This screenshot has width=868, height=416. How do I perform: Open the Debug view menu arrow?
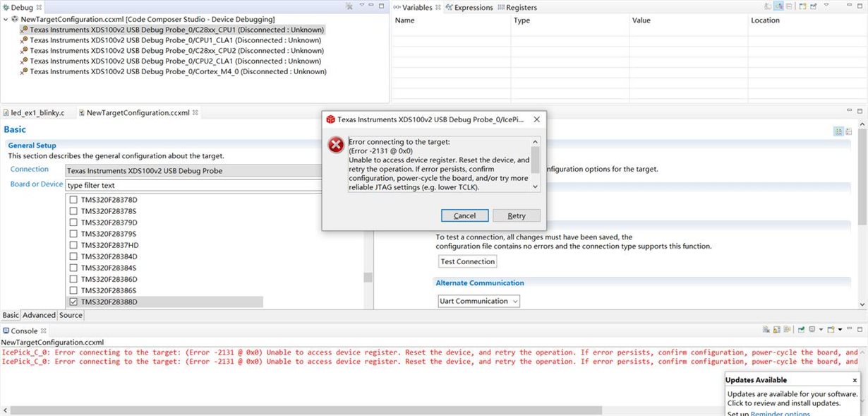(x=362, y=5)
